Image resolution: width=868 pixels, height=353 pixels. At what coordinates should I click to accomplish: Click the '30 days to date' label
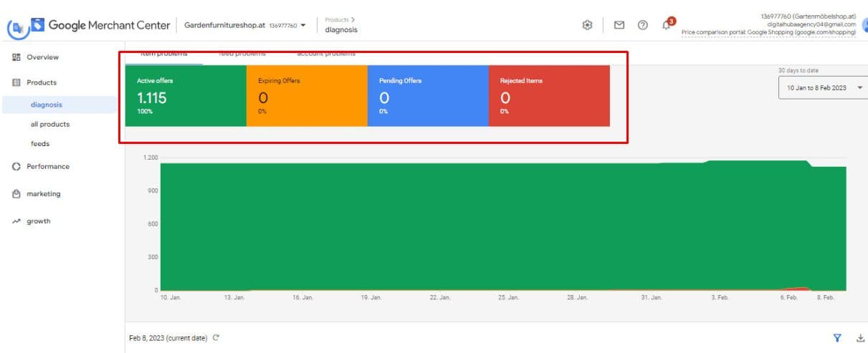[x=798, y=70]
